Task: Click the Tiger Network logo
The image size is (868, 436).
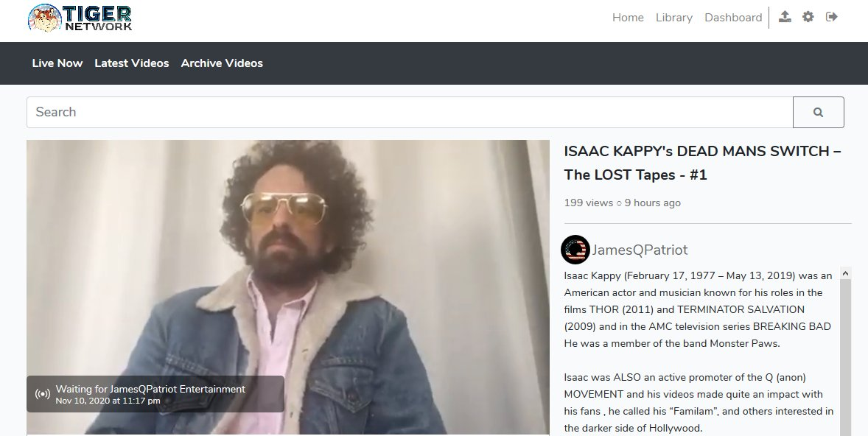Action: [80, 18]
